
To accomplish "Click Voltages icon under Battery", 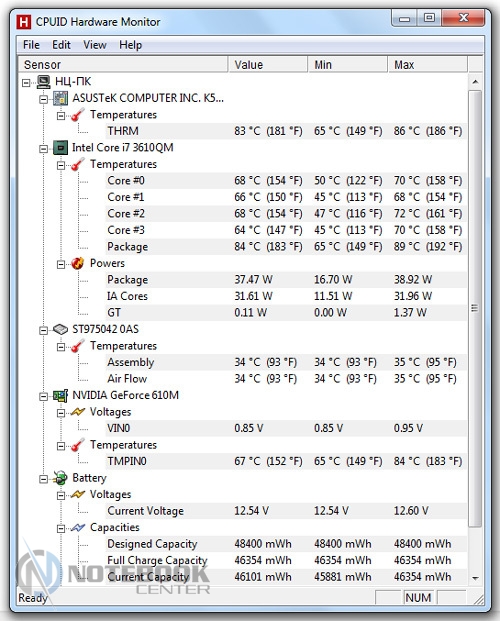I will pyautogui.click(x=78, y=495).
